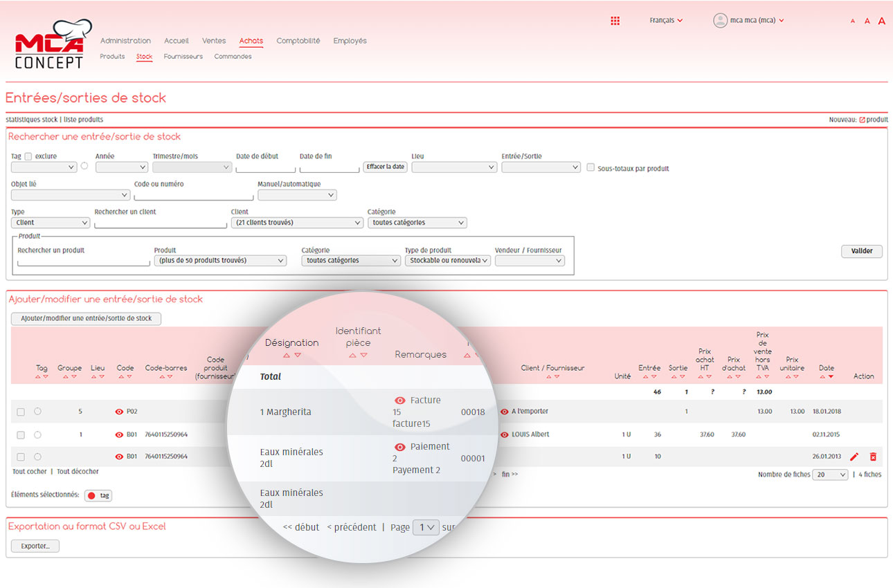Click the largest font size A icon

[x=881, y=21]
